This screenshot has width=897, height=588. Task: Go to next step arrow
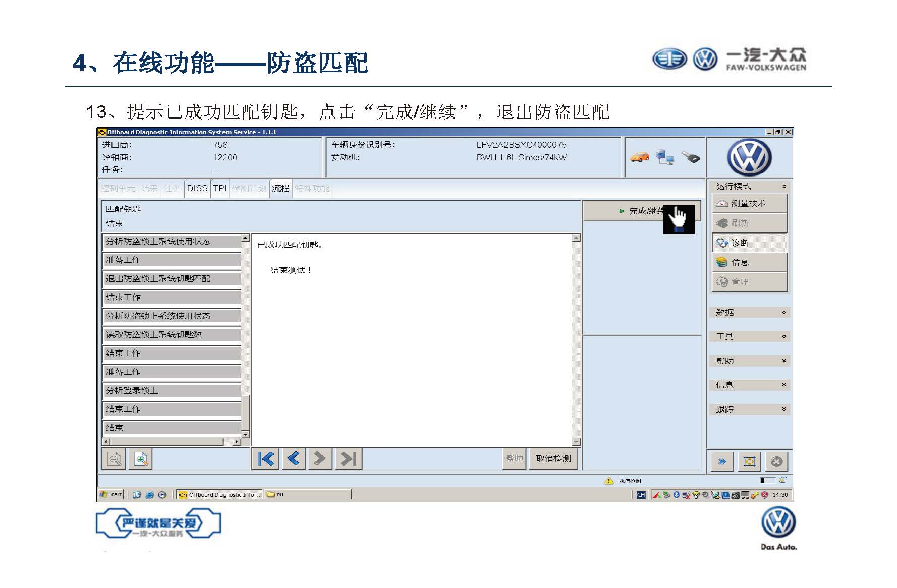(x=320, y=459)
